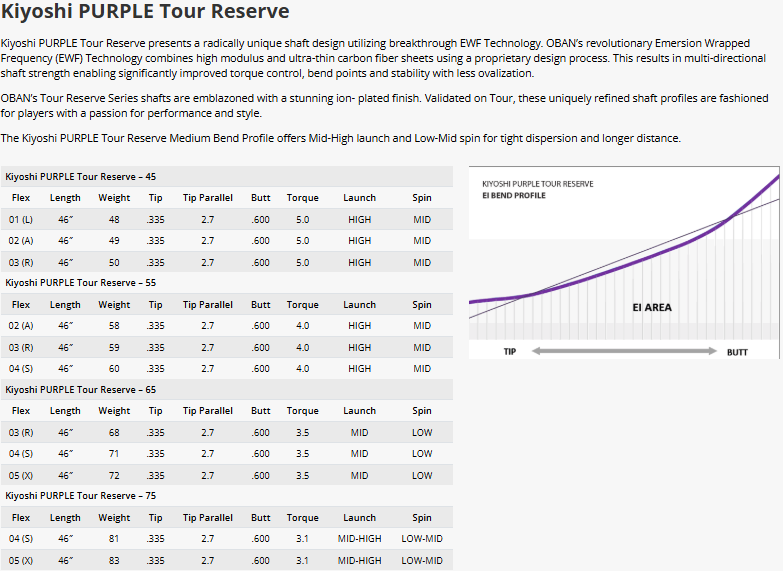Screen dimensions: 783x571
Task: Click the EI AREA label in the chart
Action: [652, 308]
